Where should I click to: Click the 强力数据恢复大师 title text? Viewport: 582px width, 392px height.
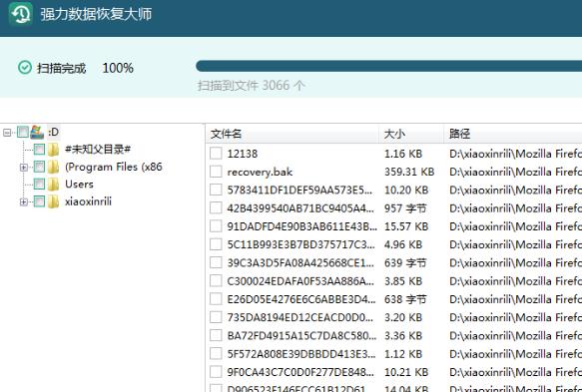point(96,14)
